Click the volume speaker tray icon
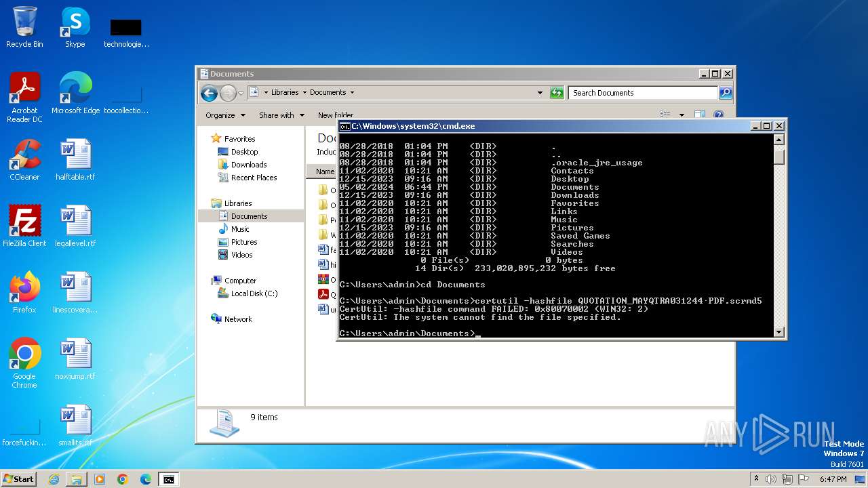Screen dimensions: 868x488 [772, 479]
